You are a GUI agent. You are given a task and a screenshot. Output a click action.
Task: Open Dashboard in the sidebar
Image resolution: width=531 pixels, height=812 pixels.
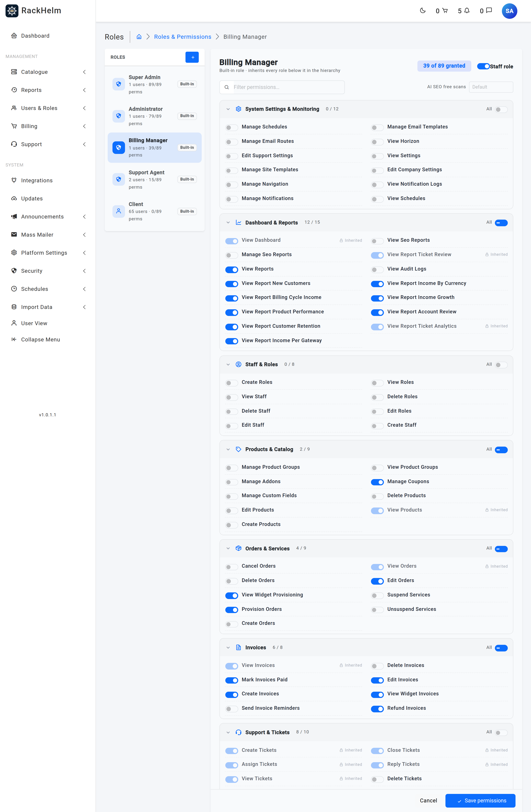[x=48, y=35]
